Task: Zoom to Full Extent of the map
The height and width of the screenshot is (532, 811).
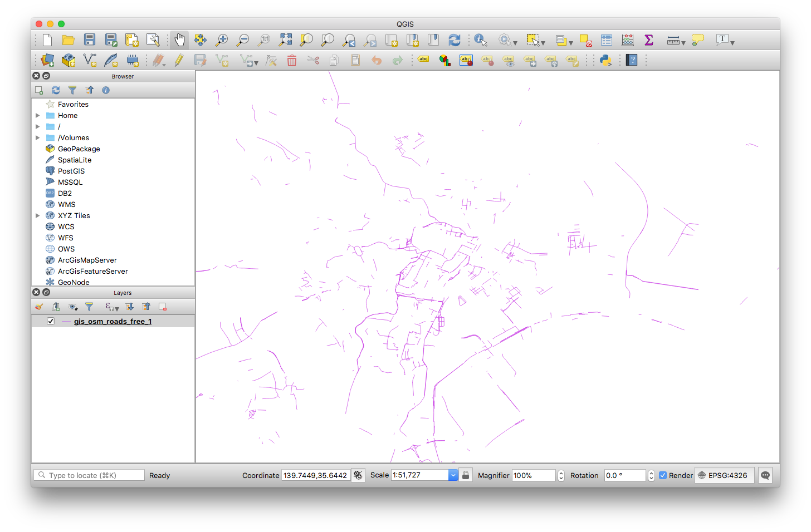Action: coord(285,40)
